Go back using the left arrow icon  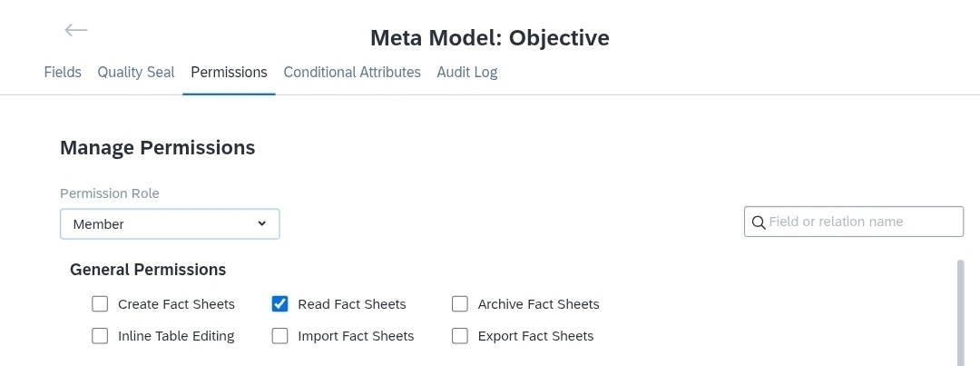tap(75, 30)
